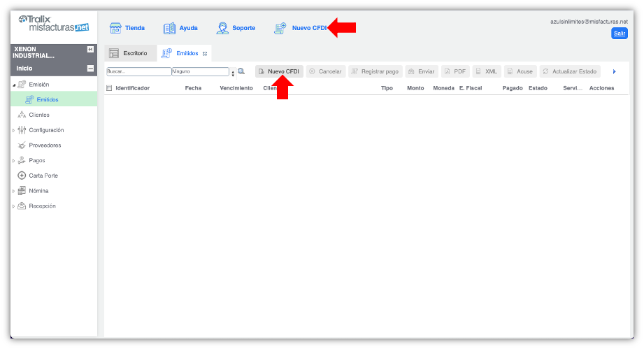Click the search magnifier icon
The width and height of the screenshot is (644, 349).
(x=241, y=71)
